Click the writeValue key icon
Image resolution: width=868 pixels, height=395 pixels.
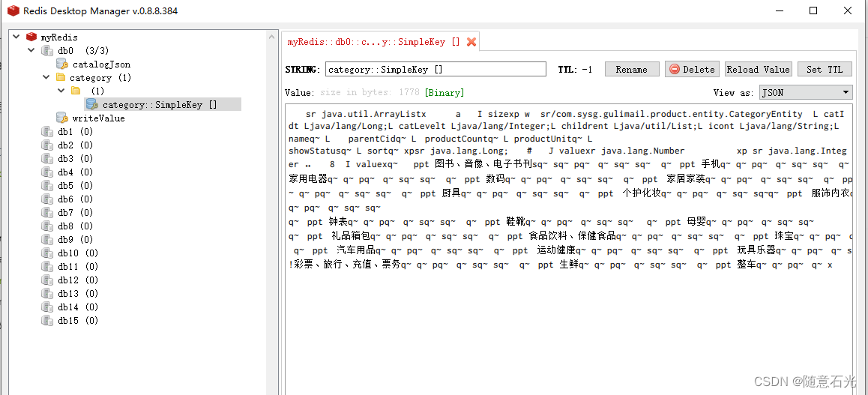point(62,118)
